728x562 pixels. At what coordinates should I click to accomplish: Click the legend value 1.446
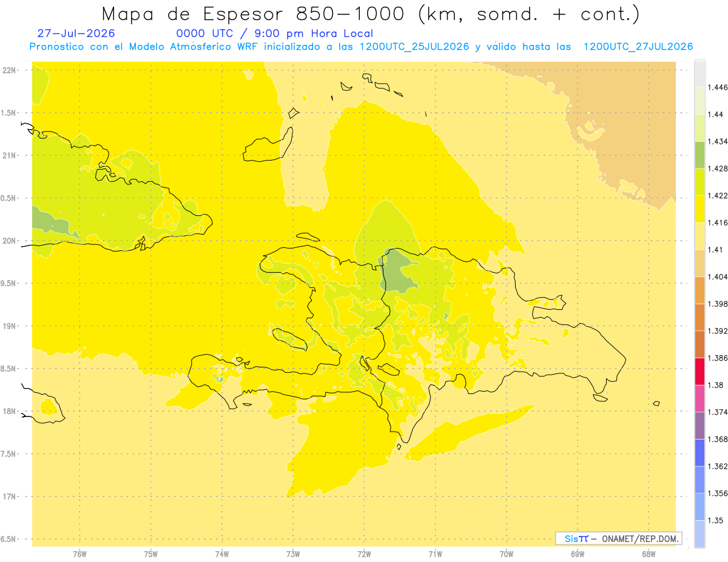718,87
